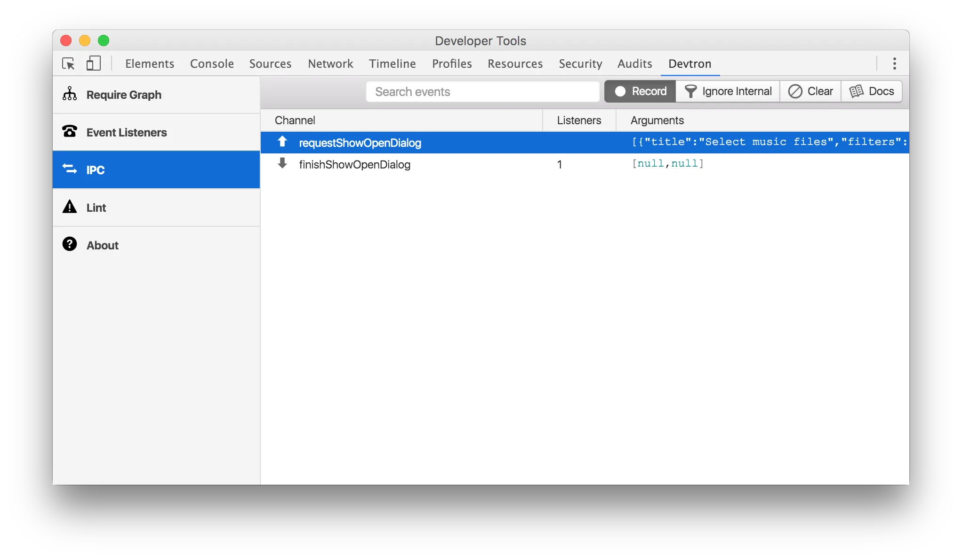Click the Listeners column header
This screenshot has width=962, height=560.
[x=579, y=120]
